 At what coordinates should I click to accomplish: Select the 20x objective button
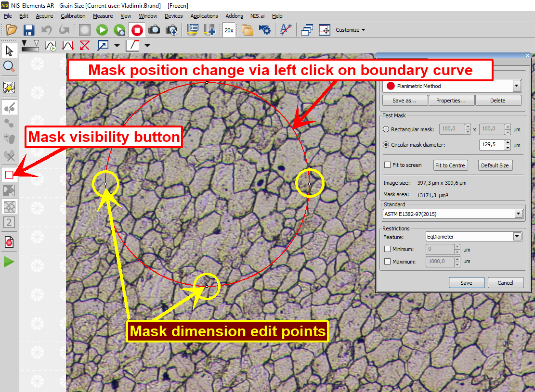229,30
